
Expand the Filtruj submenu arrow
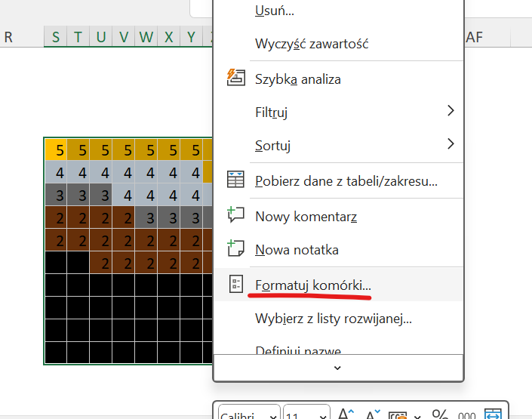tap(451, 111)
